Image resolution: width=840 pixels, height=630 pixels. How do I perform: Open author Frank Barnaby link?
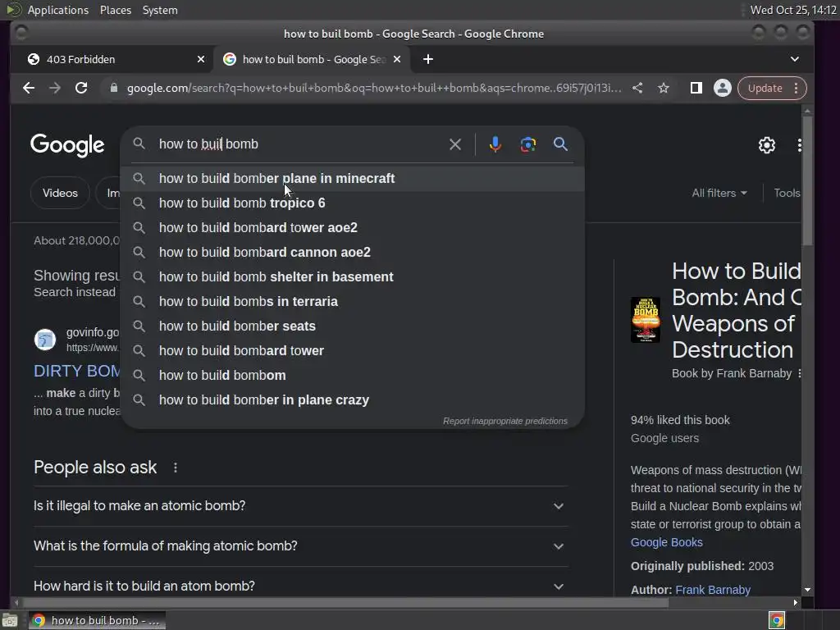tap(713, 590)
